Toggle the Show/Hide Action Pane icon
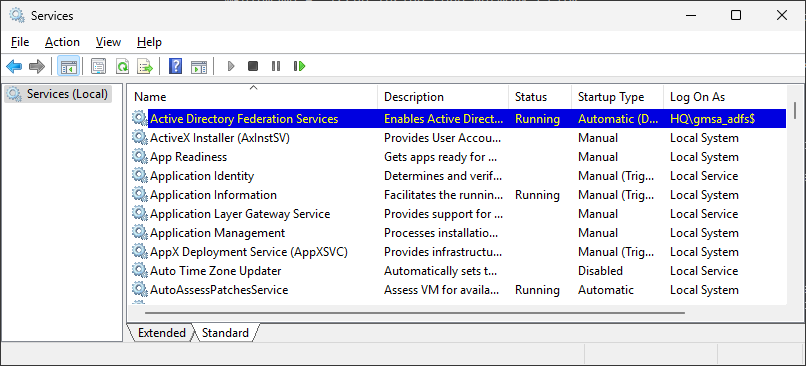The image size is (806, 366). click(x=199, y=66)
